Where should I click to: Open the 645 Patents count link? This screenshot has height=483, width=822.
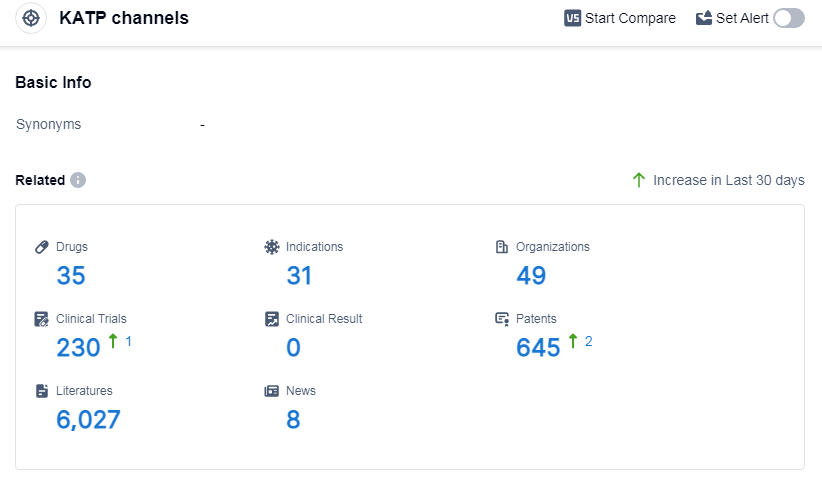tap(538, 348)
